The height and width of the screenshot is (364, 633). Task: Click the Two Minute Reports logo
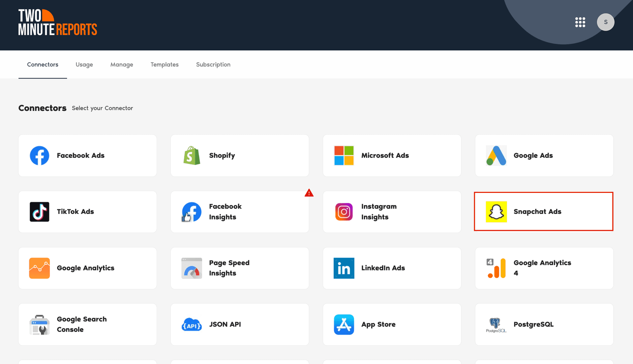pos(58,22)
